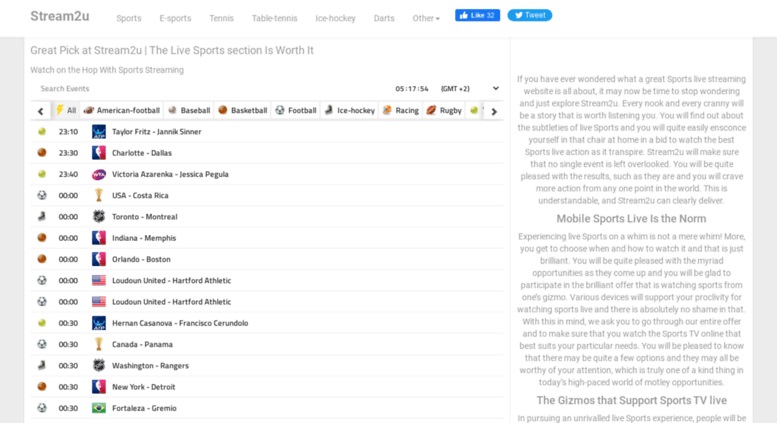The width and height of the screenshot is (777, 423).
Task: Click NHL logo in Washington - Rangers row
Action: point(99,366)
